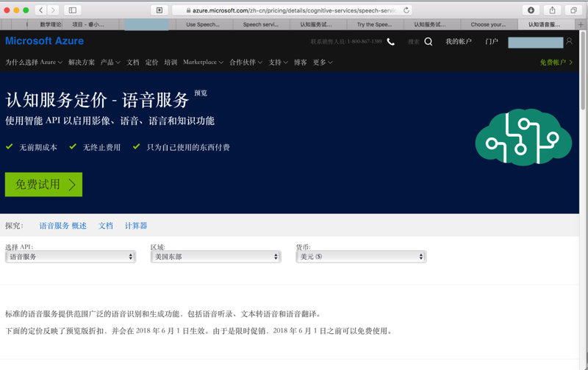Image resolution: width=588 pixels, height=370 pixels.
Task: Toggle the Safari sidebar button
Action: [x=73, y=10]
